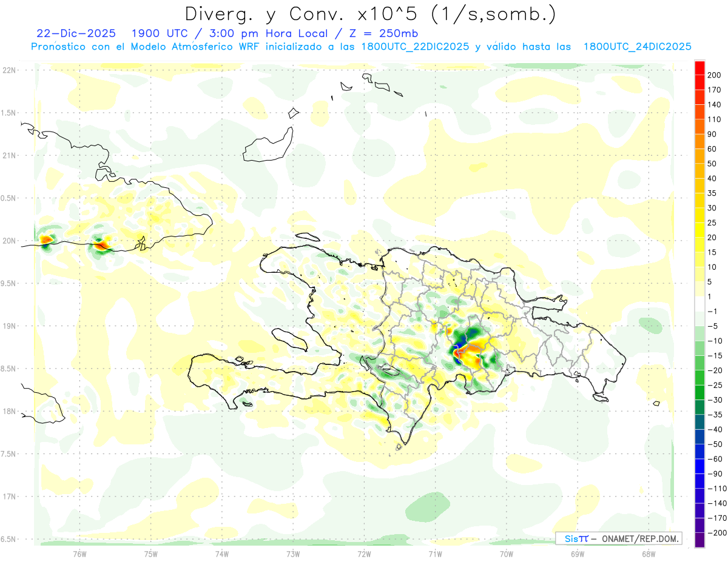The height and width of the screenshot is (562, 728).
Task: Click the '6.5N' latitude label
Action: pyautogui.click(x=8, y=539)
